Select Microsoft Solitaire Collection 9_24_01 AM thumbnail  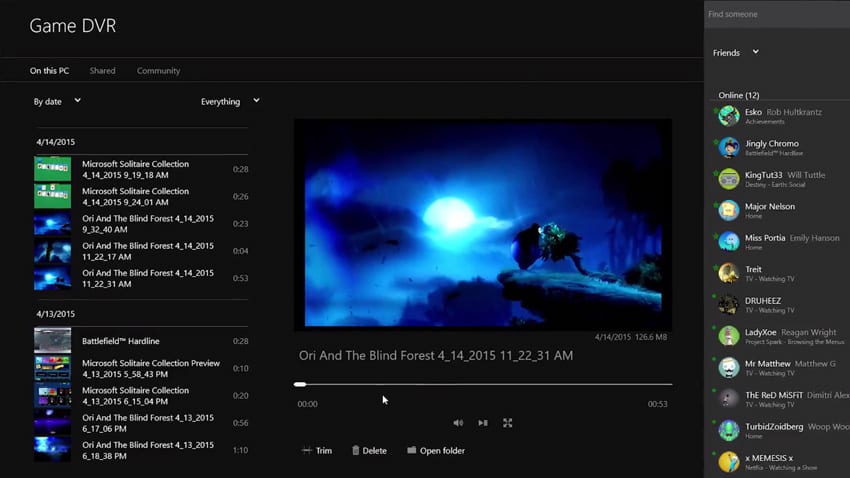click(x=53, y=196)
